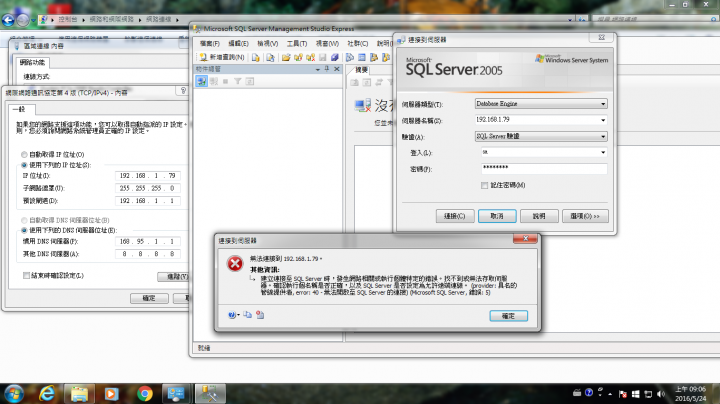
Task: Select 自動取得 IP 位址 radio button
Action: (24, 155)
